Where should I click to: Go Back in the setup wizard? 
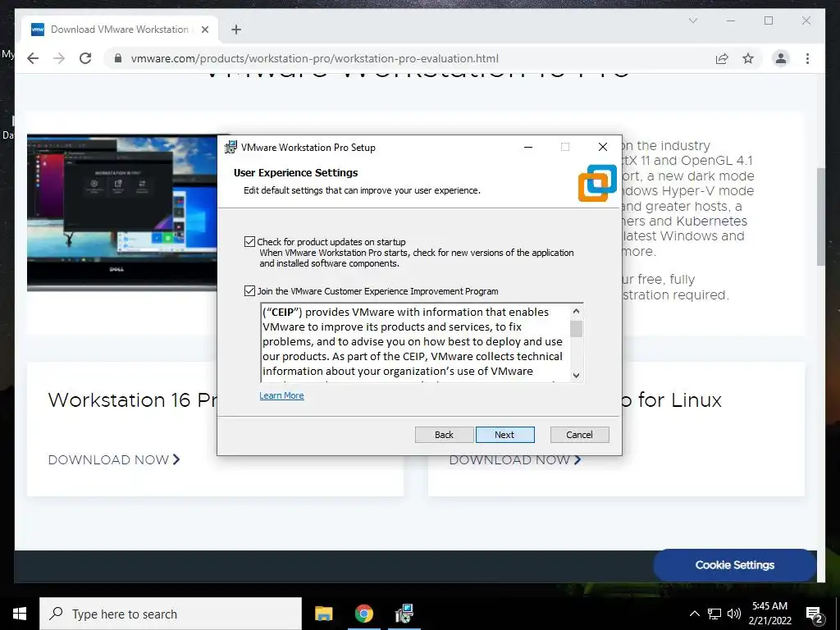tap(444, 435)
